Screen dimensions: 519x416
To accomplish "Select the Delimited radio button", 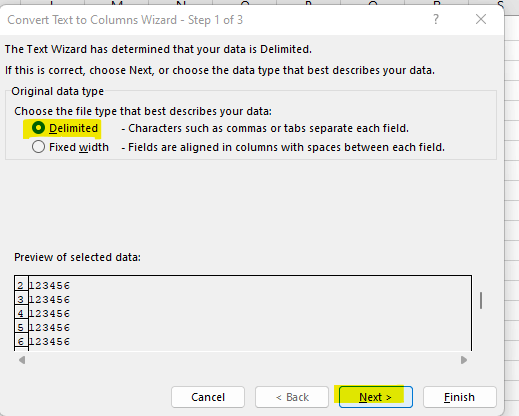I will (x=38, y=128).
